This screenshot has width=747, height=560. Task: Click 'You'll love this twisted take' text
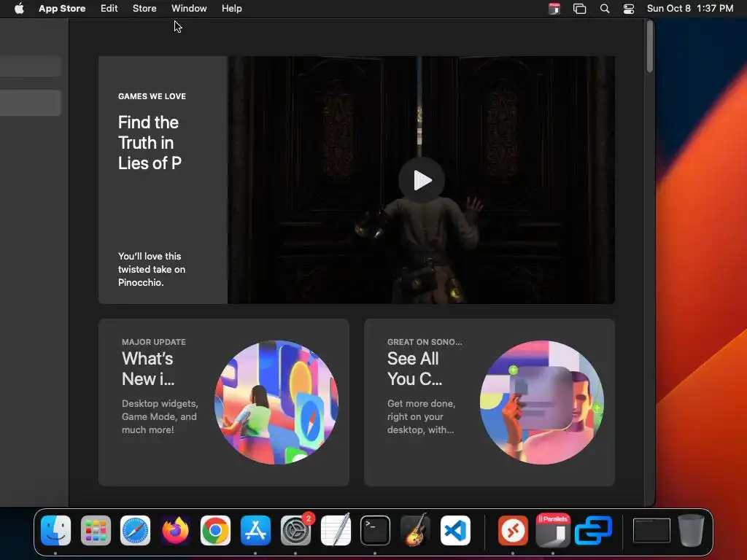152,269
